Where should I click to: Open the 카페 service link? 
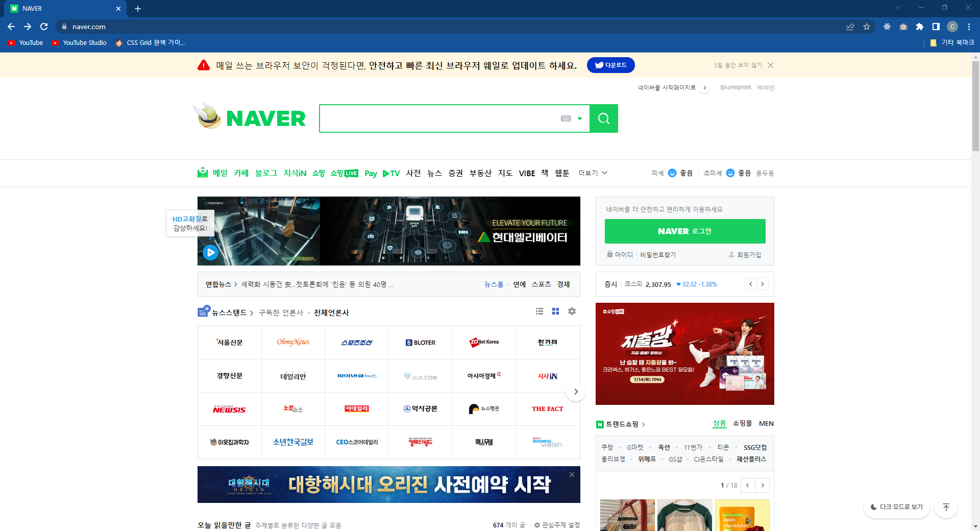241,173
